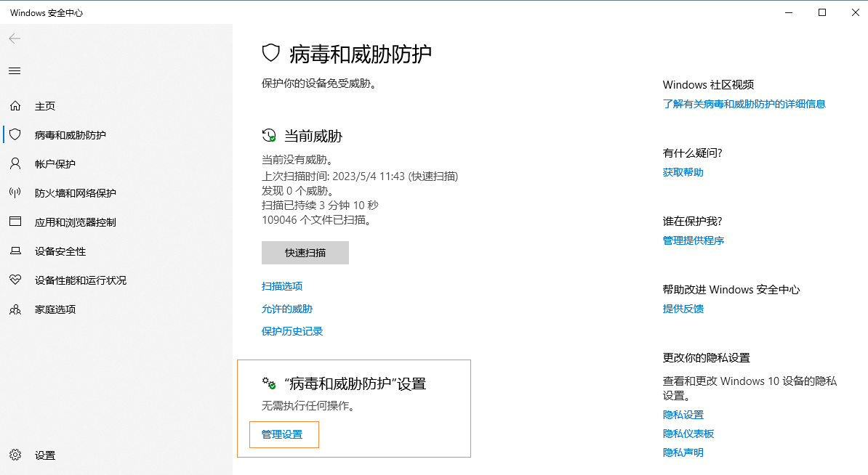Image resolution: width=868 pixels, height=475 pixels.
Task: Maximize the Windows 安全中心 window
Action: (822, 12)
